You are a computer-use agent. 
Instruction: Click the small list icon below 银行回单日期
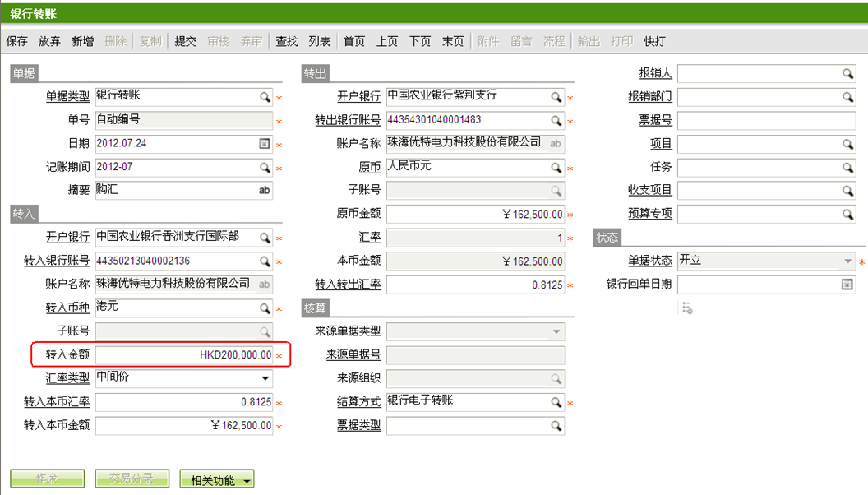687,308
